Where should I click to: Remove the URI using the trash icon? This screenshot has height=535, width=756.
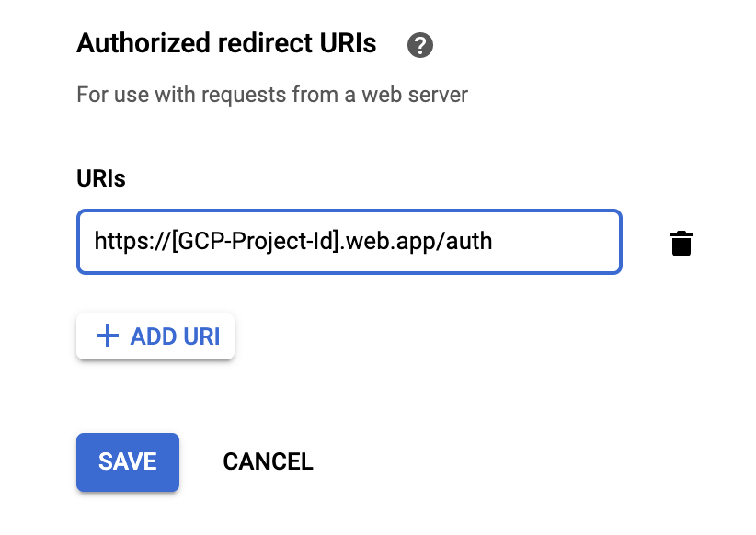tap(681, 244)
